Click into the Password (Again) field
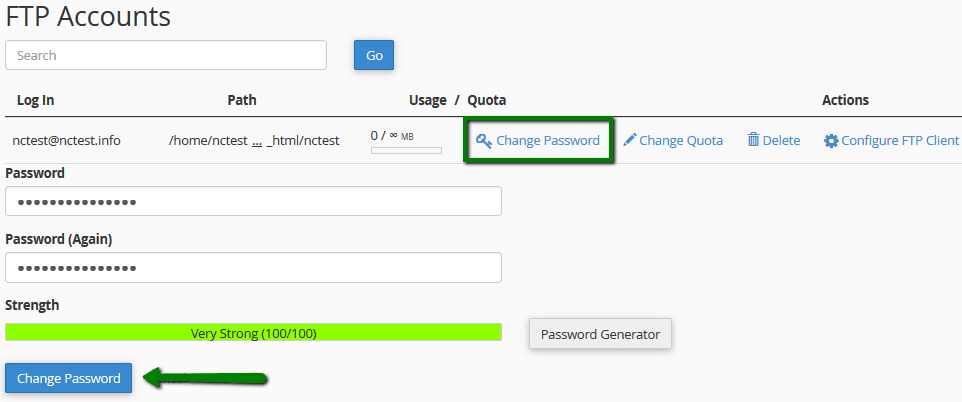Viewport: 962px width, 402px height. coord(253,267)
